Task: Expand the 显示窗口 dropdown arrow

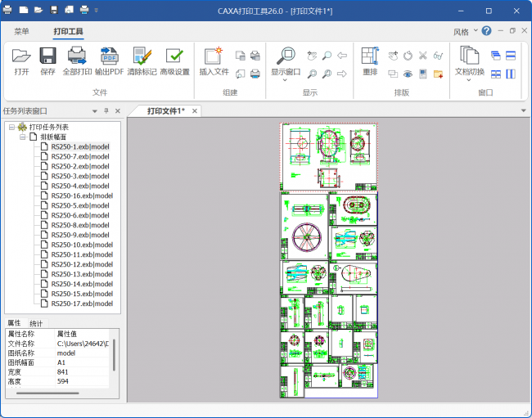Action: point(285,80)
